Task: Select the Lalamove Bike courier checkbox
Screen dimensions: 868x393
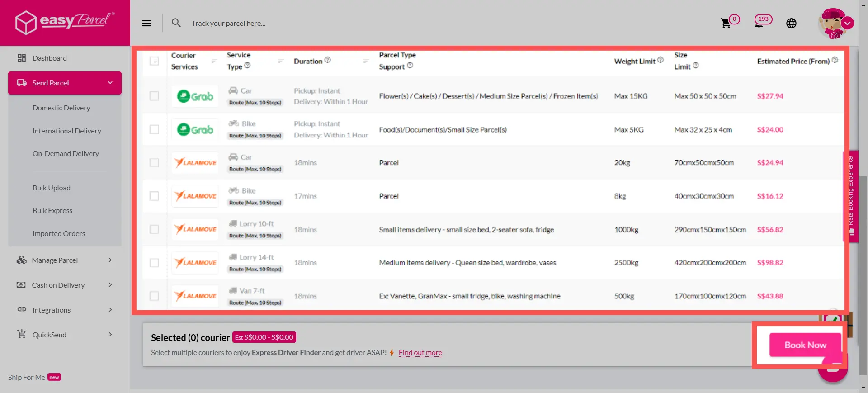Action: tap(154, 196)
